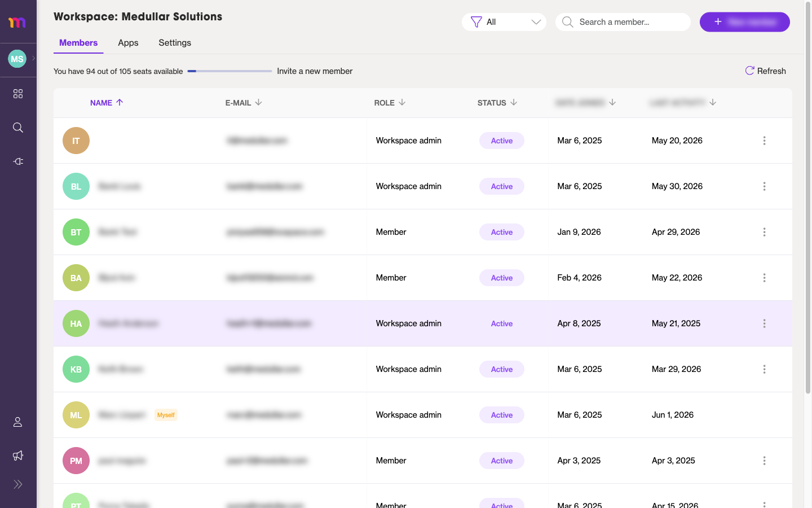Switch to the Settings tab
Image resolution: width=812 pixels, height=508 pixels.
(x=175, y=43)
